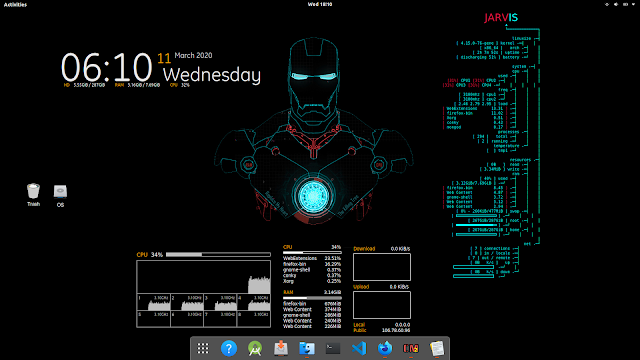Click the Public IP address line
This screenshot has width=640, height=360.
point(382,330)
